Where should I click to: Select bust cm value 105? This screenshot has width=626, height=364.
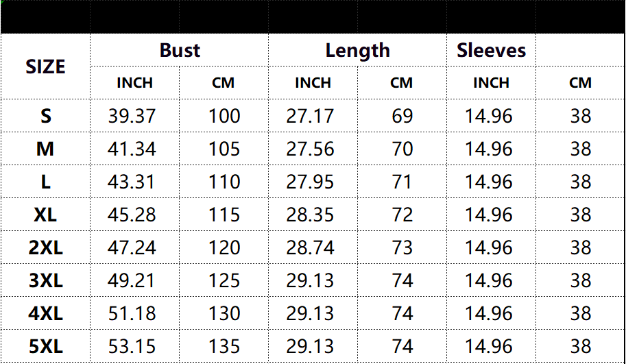pyautogui.click(x=224, y=149)
